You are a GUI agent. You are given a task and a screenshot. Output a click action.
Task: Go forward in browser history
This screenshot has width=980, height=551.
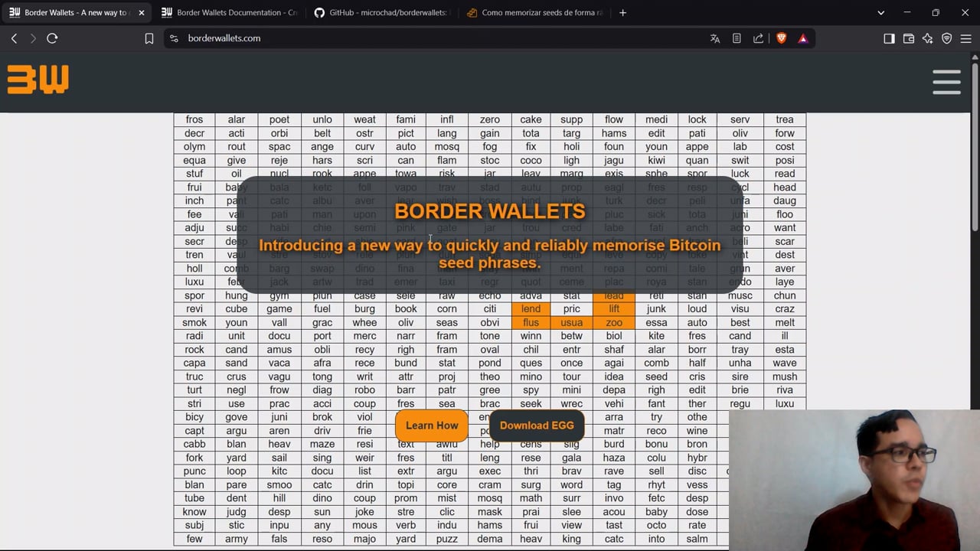(33, 38)
